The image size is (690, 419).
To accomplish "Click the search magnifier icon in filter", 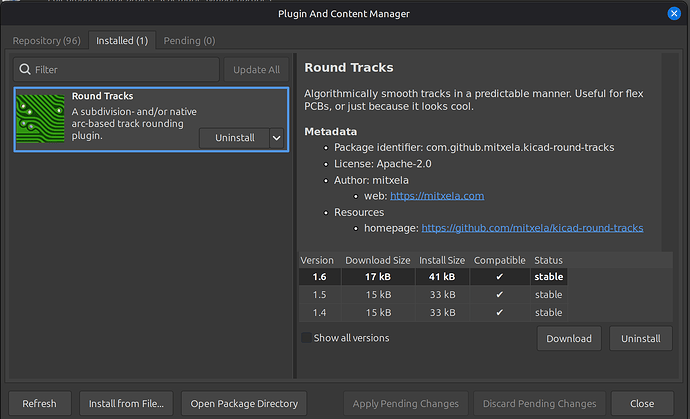I will pyautogui.click(x=24, y=70).
